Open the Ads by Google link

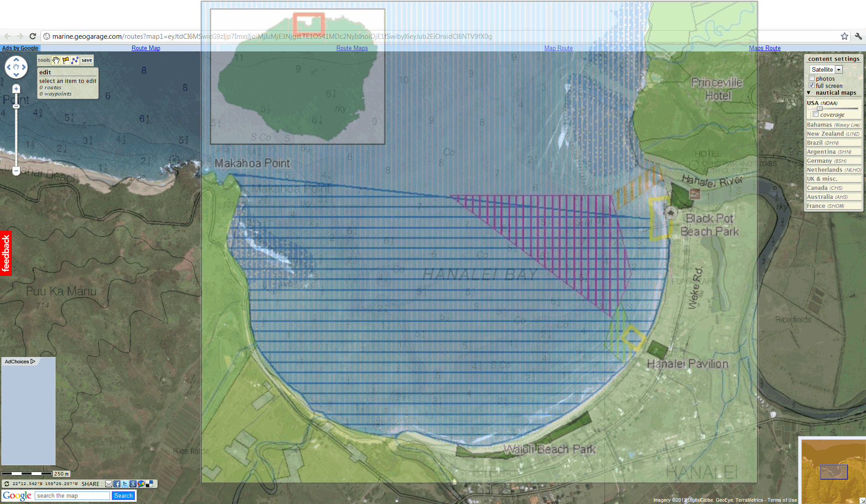(20, 48)
